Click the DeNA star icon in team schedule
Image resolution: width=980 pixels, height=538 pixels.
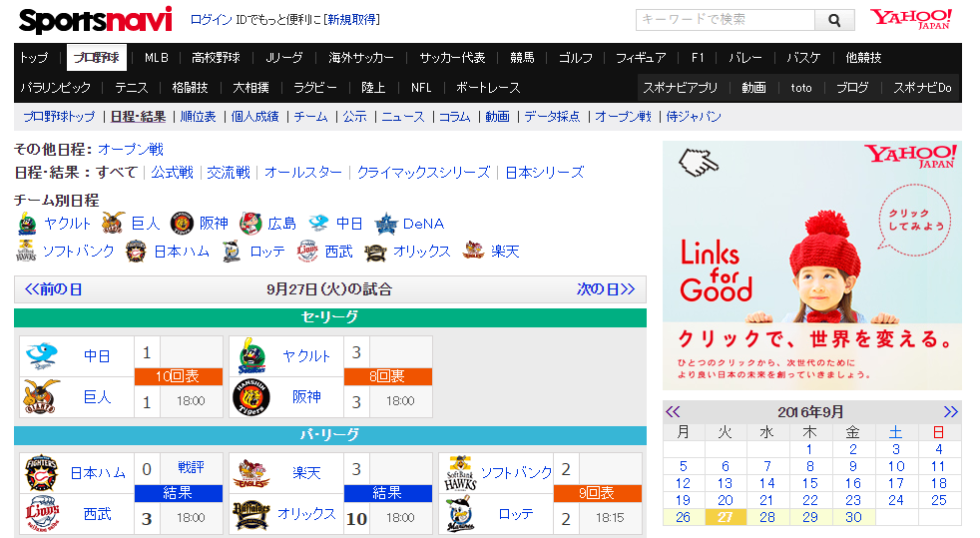(x=385, y=224)
